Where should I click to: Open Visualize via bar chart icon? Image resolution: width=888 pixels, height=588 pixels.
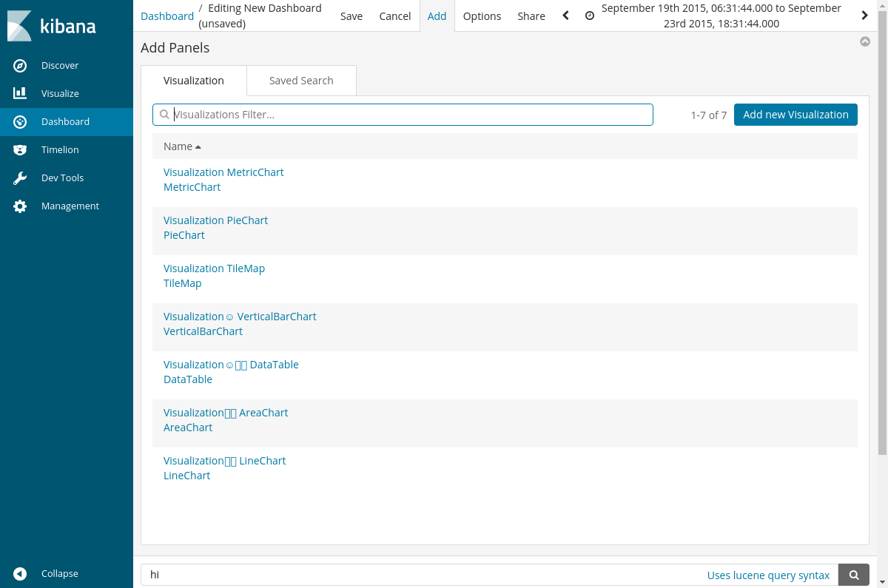pyautogui.click(x=20, y=94)
